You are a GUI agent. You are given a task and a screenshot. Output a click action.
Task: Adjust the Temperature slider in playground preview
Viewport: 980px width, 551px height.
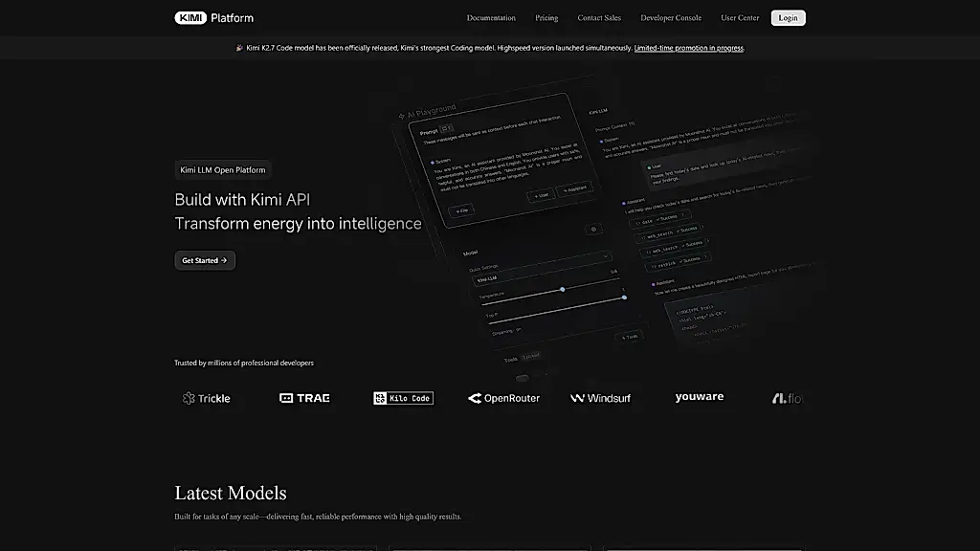tap(552, 293)
